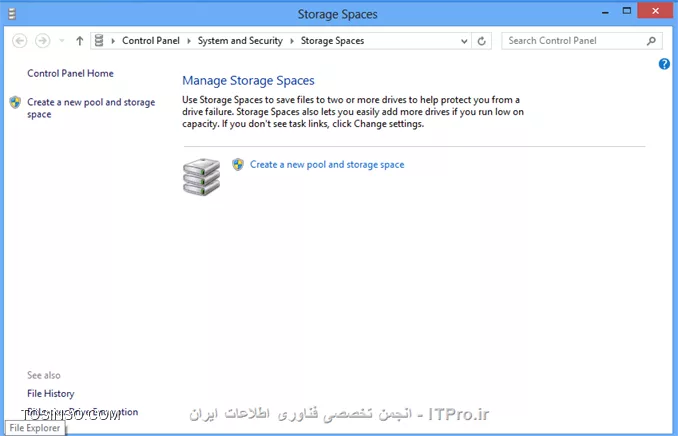The image size is (678, 436).
Task: Click sidebar Create a new pool link
Action: pyautogui.click(x=91, y=108)
